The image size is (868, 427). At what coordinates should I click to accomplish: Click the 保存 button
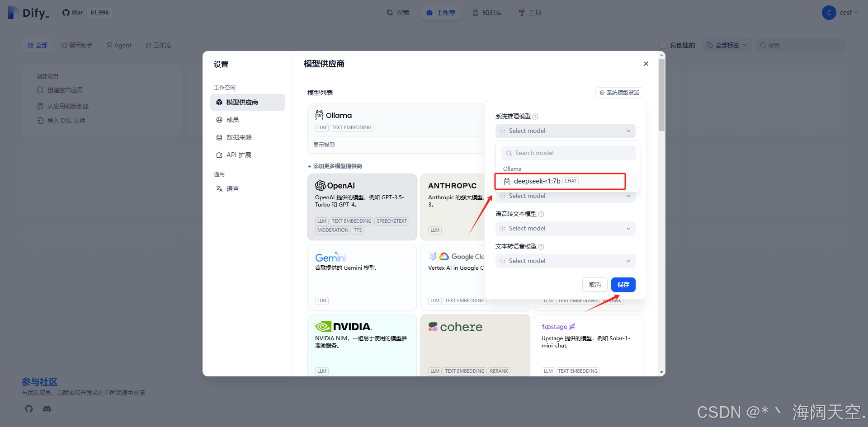623,285
